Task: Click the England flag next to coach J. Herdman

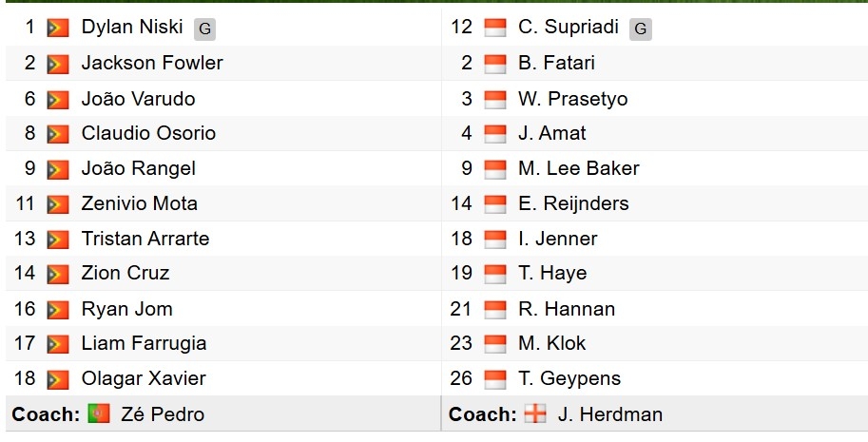Action: click(x=535, y=413)
